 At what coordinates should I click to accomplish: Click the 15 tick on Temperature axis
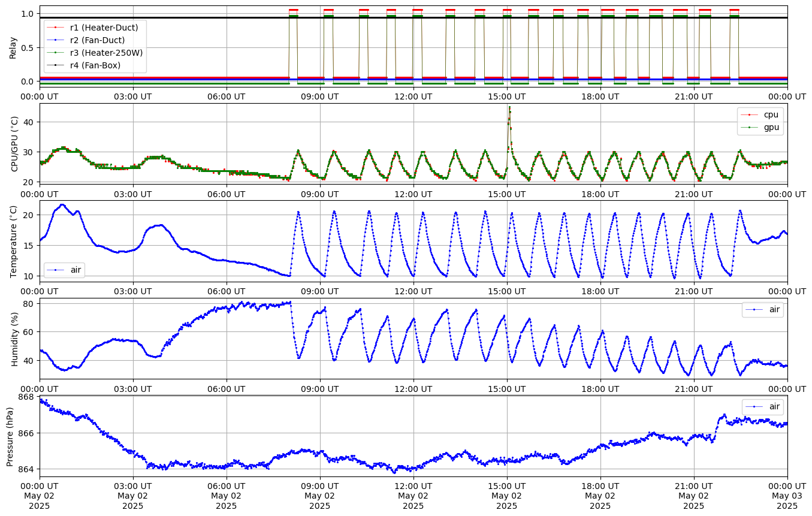[x=30, y=246]
